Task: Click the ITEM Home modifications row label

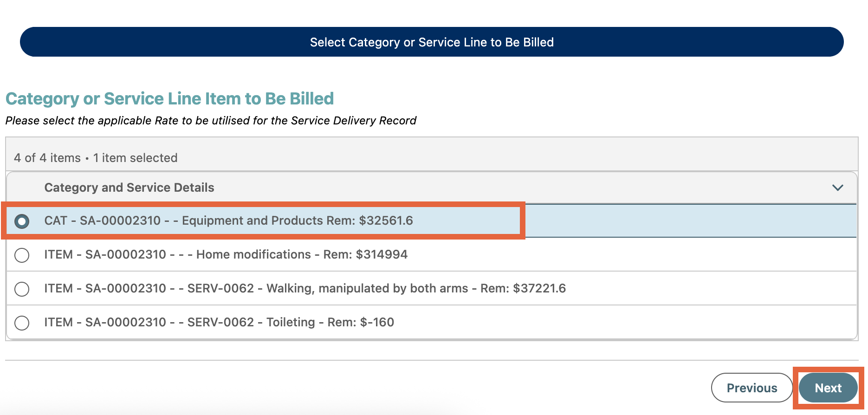Action: point(226,254)
